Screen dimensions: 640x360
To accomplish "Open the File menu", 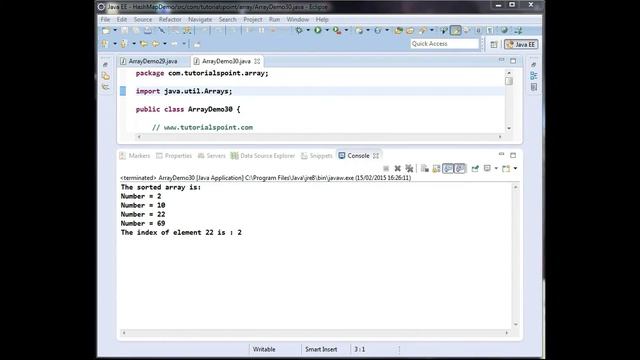I will pos(105,19).
